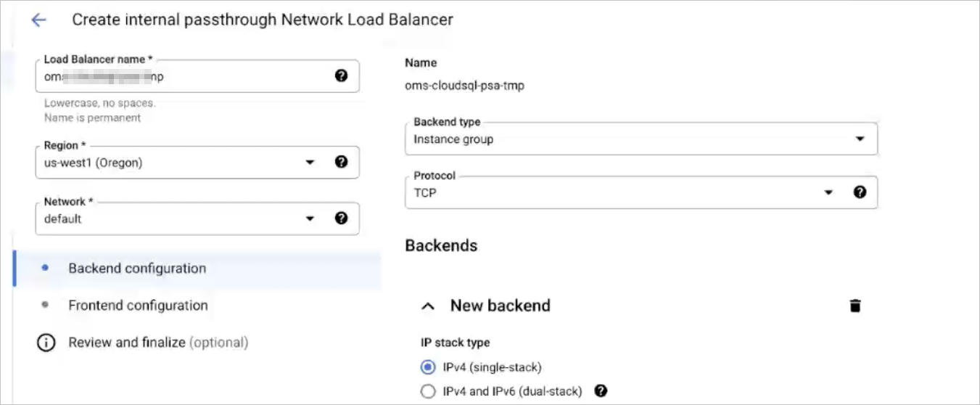Open help icon for Protocol field
This screenshot has height=405, width=980.
[x=860, y=192]
